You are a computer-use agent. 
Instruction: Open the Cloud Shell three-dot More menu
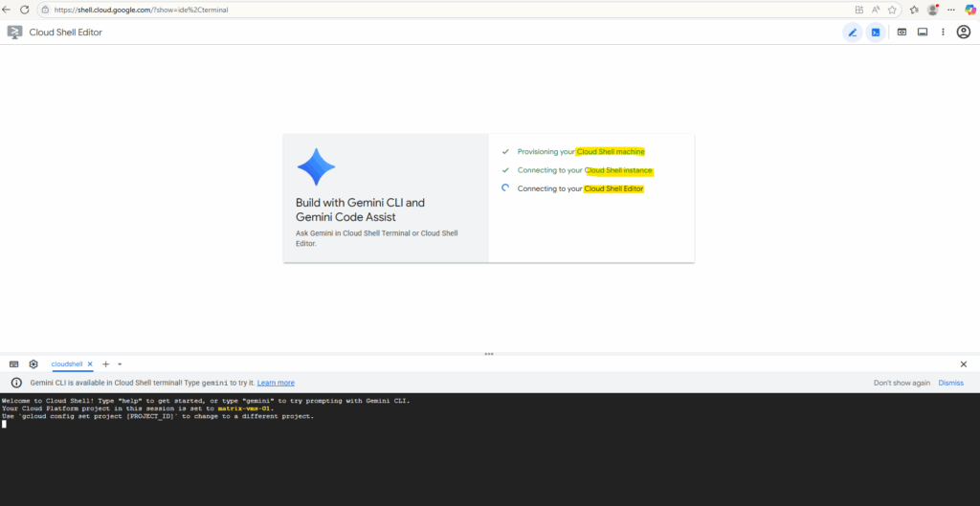(x=943, y=33)
